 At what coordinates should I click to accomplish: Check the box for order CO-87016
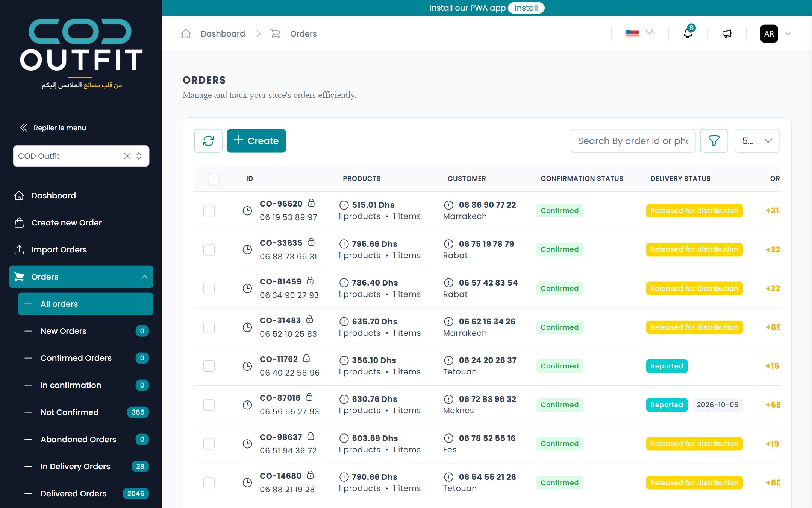[x=209, y=405]
